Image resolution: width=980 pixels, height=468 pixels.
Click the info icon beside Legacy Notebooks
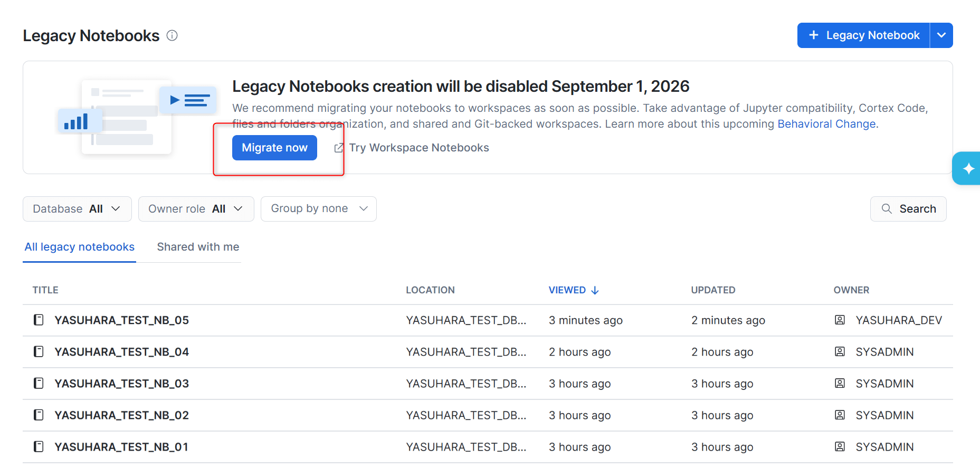(172, 35)
